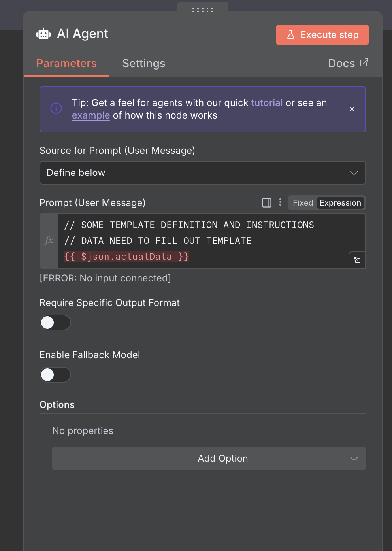Turn on Enable Fallback Model switch
Image resolution: width=392 pixels, height=551 pixels.
pyautogui.click(x=55, y=375)
